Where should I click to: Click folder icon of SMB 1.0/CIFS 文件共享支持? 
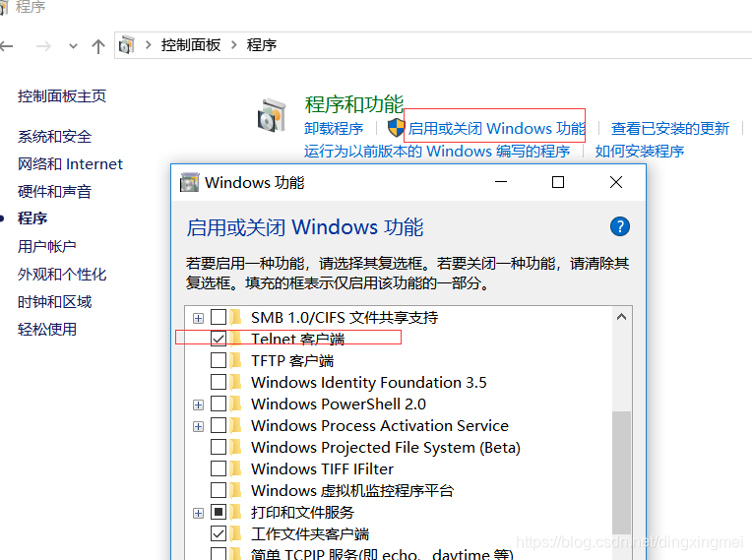coord(235,317)
